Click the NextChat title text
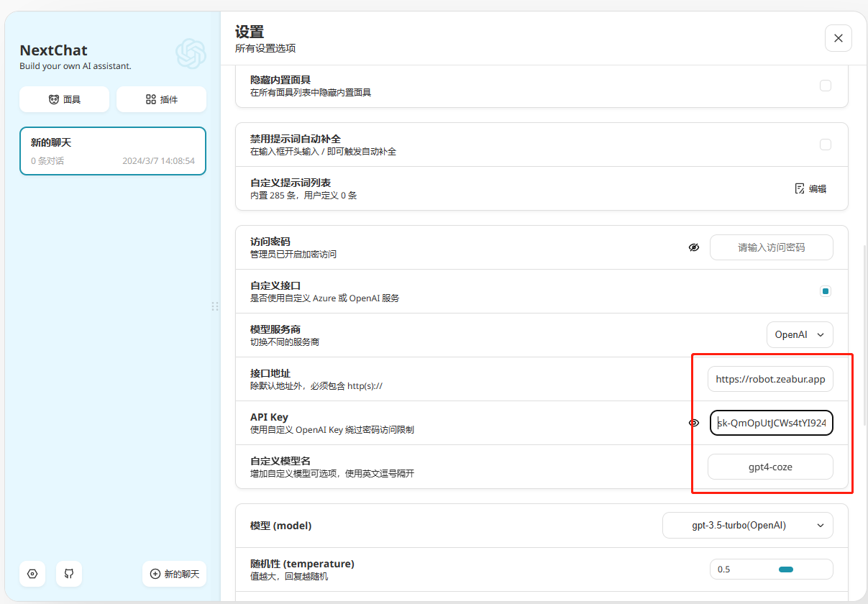 pyautogui.click(x=54, y=50)
